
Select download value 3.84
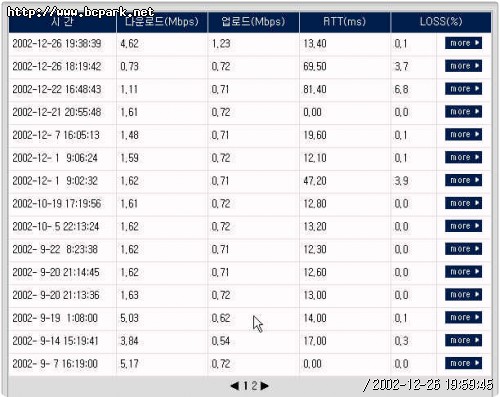click(129, 341)
